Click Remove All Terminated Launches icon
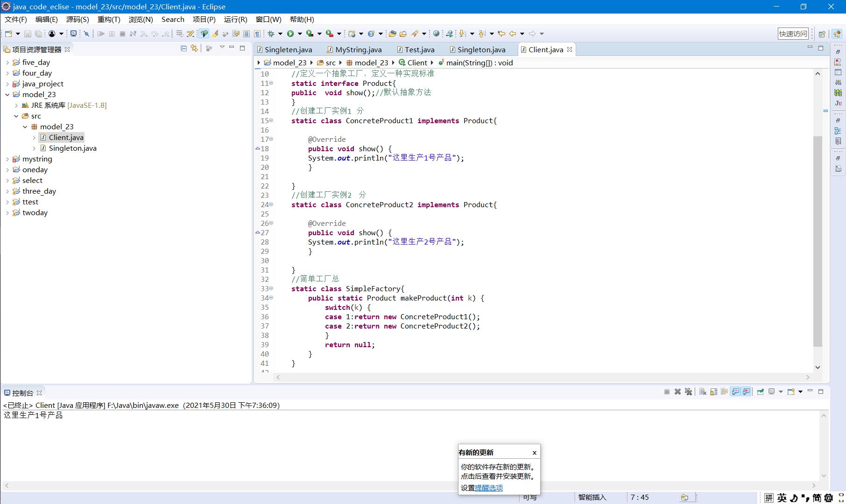The height and width of the screenshot is (504, 846). tap(688, 392)
